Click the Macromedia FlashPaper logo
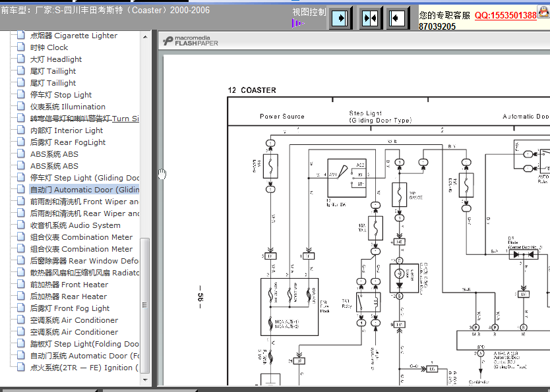This screenshot has height=392, width=550. (191, 41)
